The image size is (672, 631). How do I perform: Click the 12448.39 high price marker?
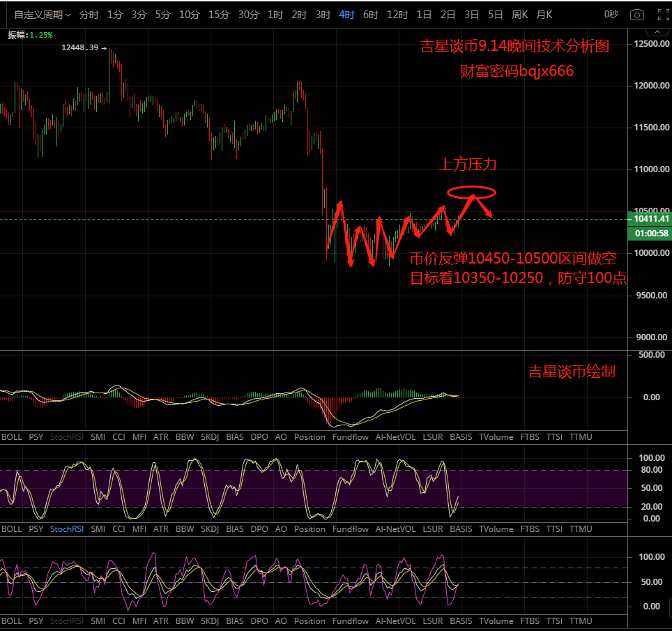click(80, 47)
